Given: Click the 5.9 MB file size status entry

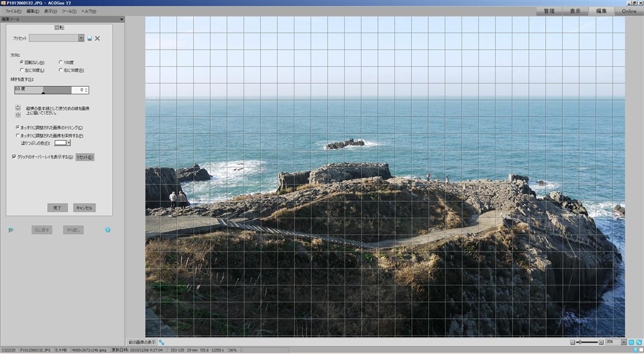Looking at the screenshot, I should pos(61,350).
